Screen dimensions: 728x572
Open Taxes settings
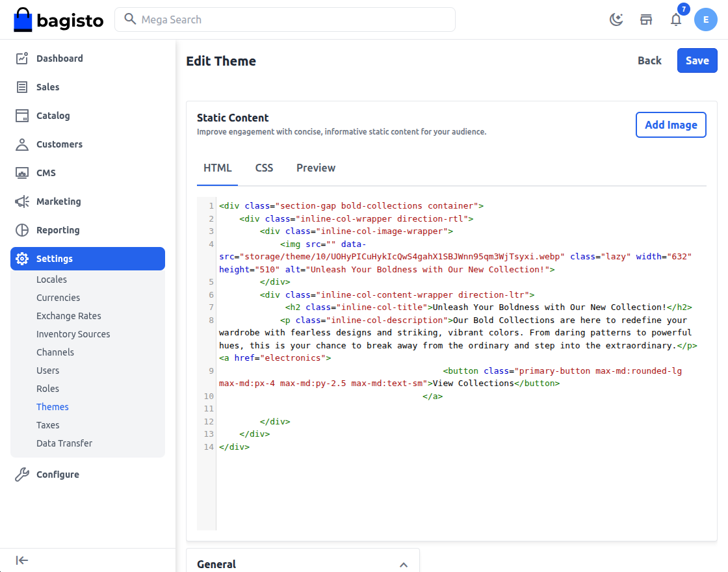pos(48,425)
